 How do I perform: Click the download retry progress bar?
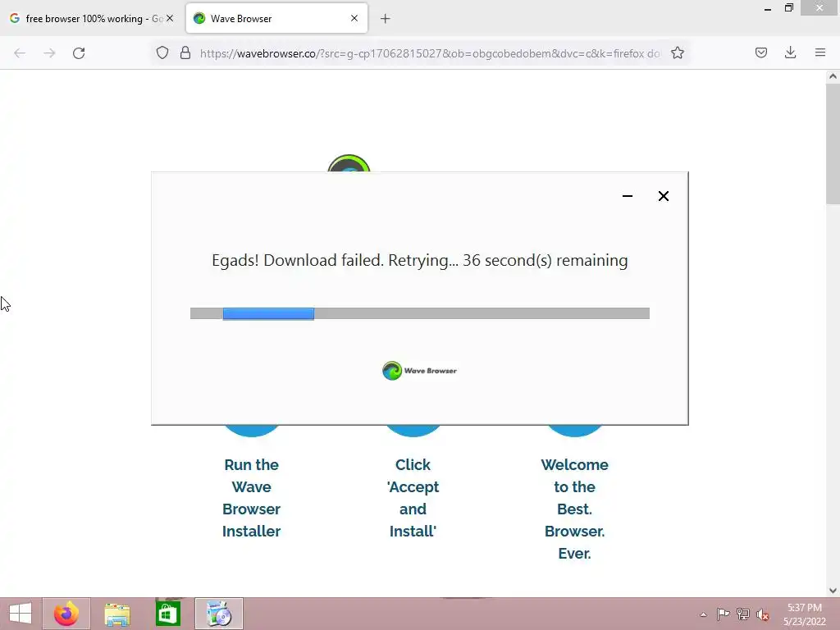tap(419, 313)
